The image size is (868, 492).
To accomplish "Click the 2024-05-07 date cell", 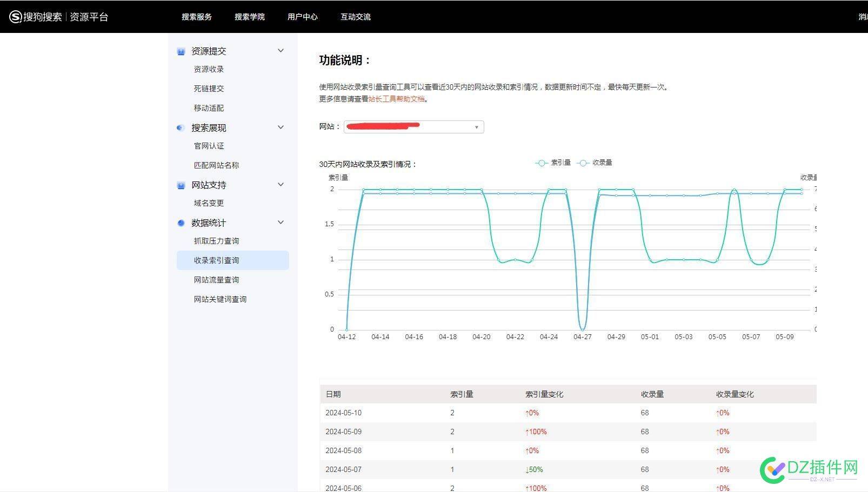I will [x=343, y=469].
